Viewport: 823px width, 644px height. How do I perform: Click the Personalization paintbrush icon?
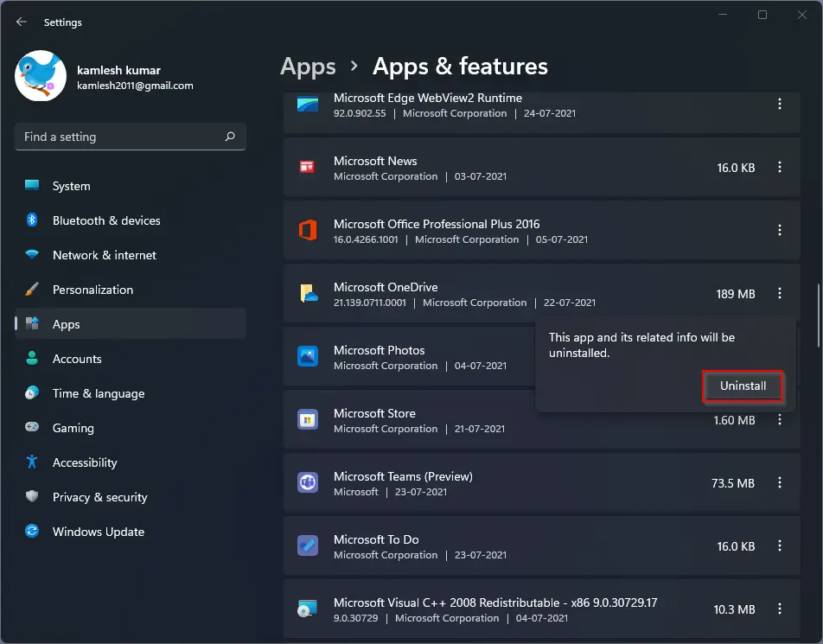coord(32,290)
